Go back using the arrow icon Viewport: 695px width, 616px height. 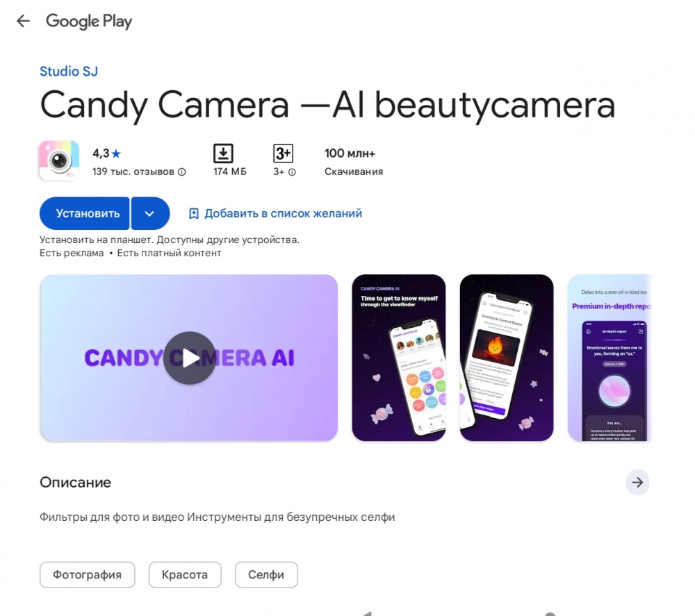23,21
